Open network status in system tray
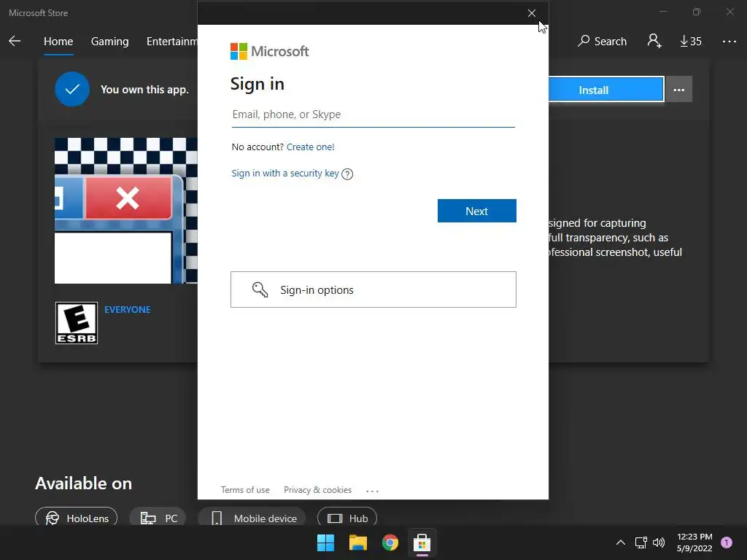This screenshot has width=747, height=560. tap(640, 542)
